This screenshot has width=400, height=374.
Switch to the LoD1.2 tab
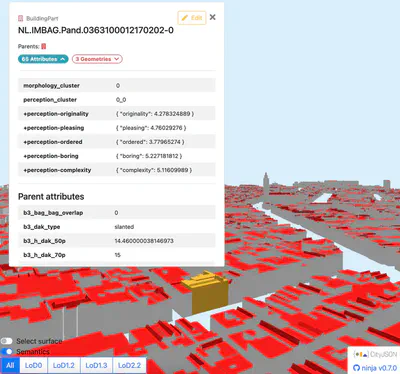pyautogui.click(x=64, y=365)
